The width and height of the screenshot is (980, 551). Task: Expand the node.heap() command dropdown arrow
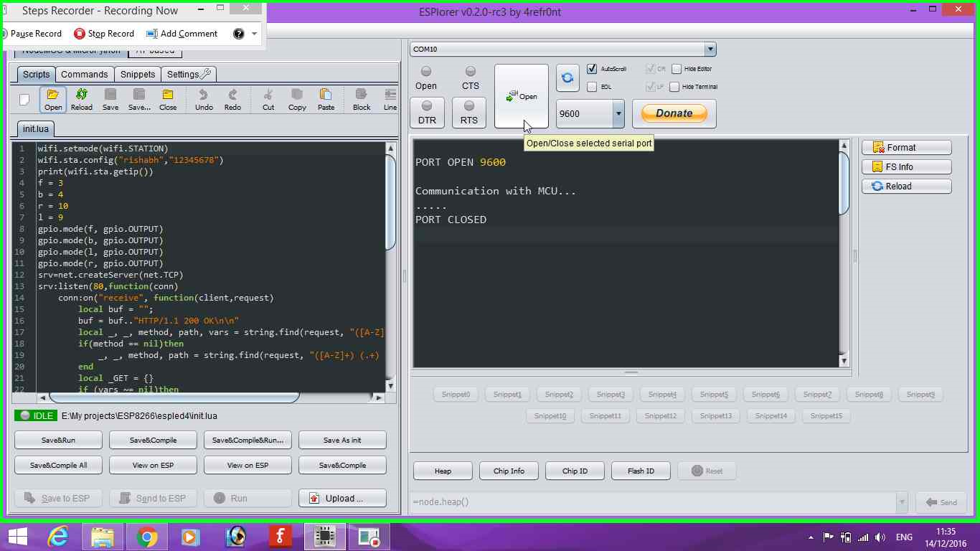coord(902,502)
